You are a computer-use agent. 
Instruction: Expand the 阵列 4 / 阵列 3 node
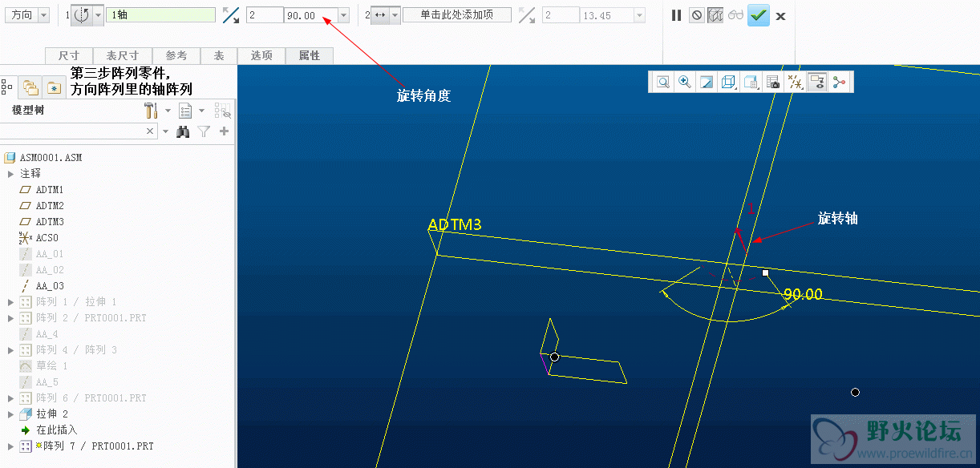(10, 350)
